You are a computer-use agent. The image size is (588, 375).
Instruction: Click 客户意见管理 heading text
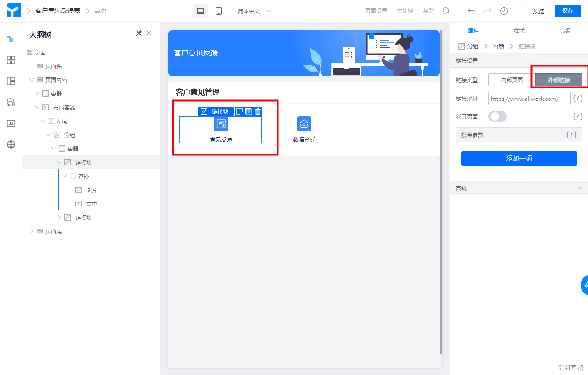pos(198,92)
